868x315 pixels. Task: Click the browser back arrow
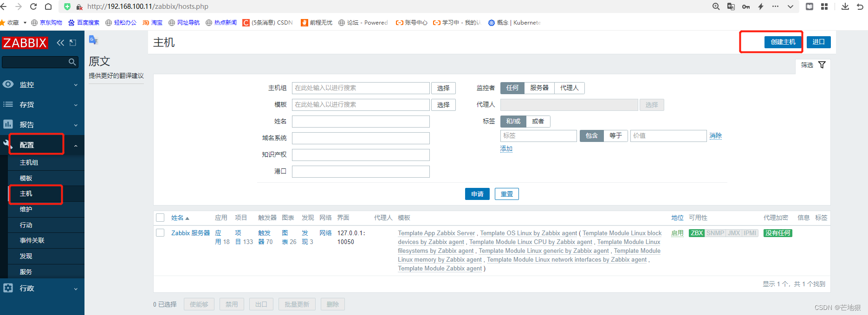point(4,6)
